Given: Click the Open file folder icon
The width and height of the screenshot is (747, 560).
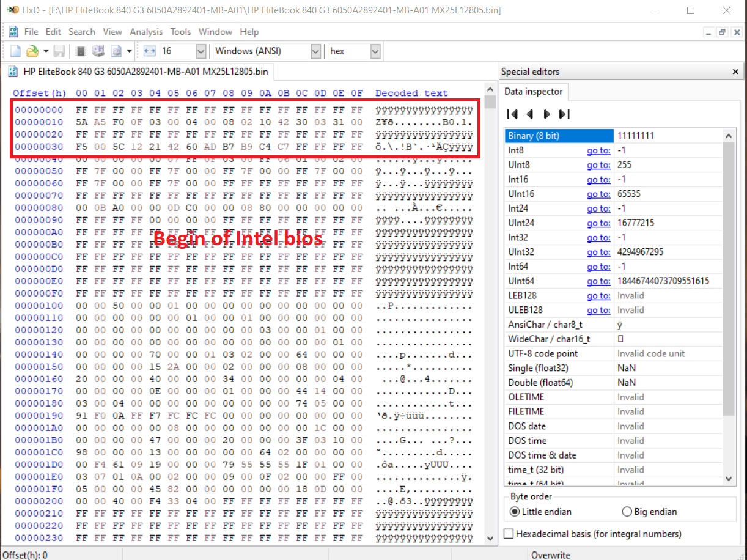Looking at the screenshot, I should point(32,51).
